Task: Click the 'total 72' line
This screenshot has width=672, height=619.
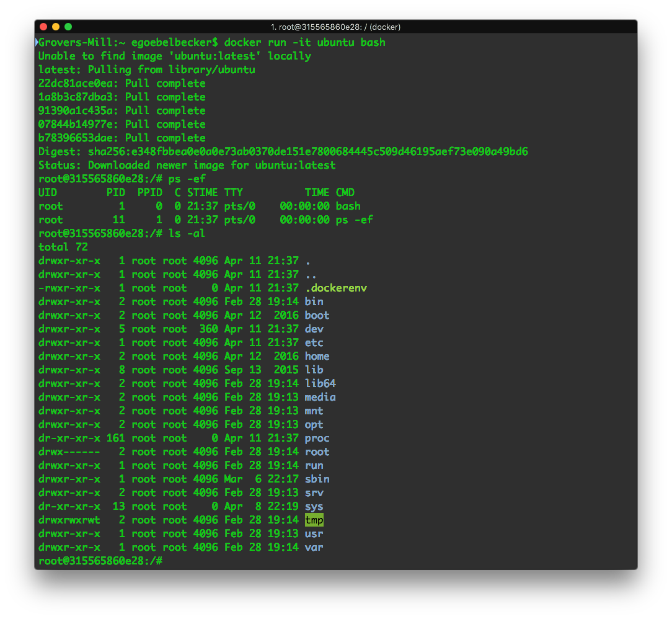Action: (63, 247)
